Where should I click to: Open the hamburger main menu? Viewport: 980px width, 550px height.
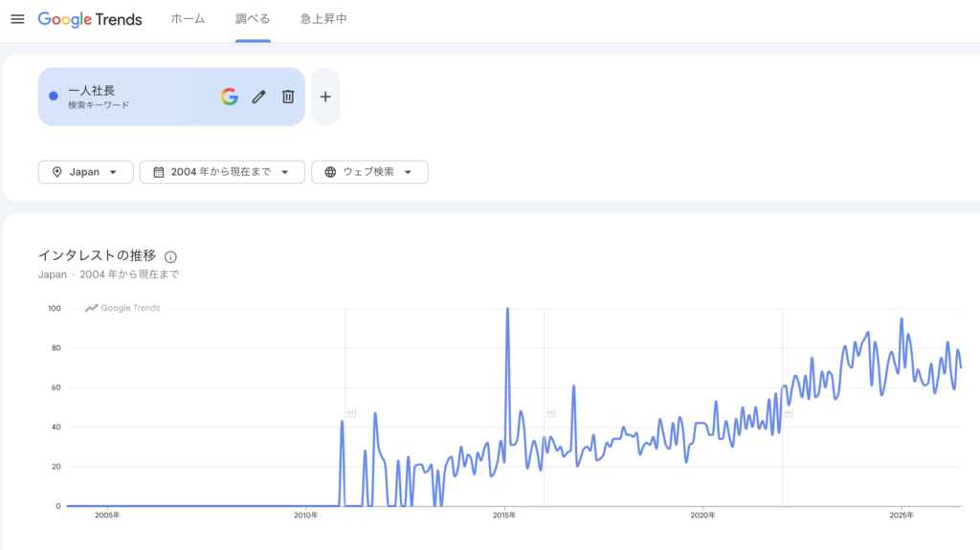click(x=17, y=19)
